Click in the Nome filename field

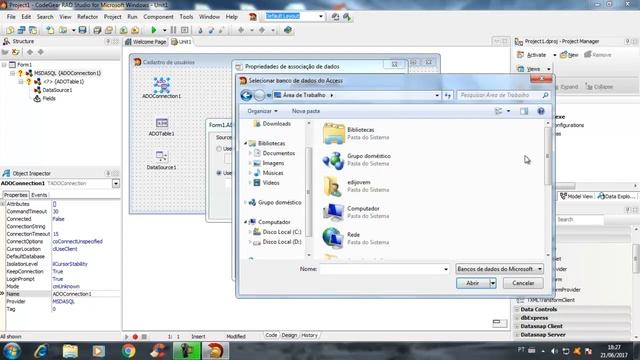pos(384,269)
